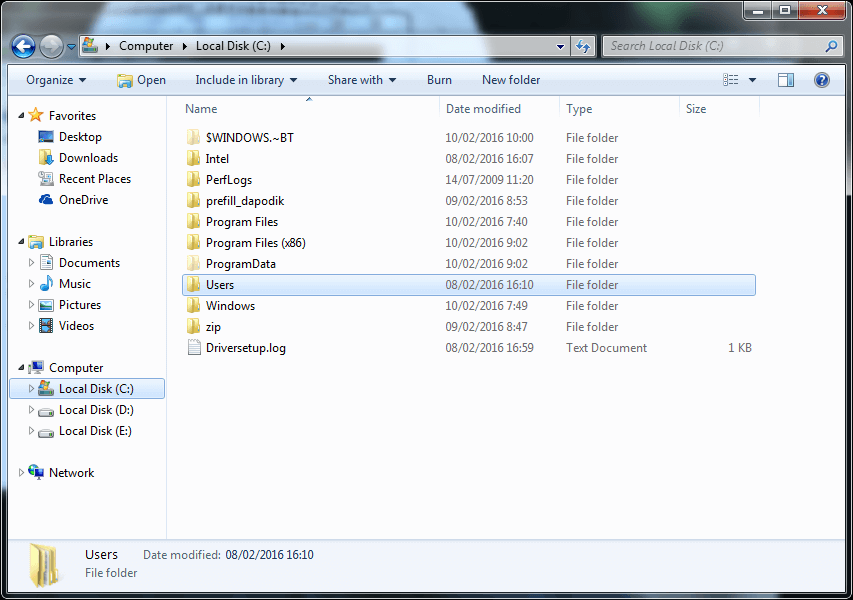
Task: Click the Users folder icon in list
Action: (x=193, y=284)
